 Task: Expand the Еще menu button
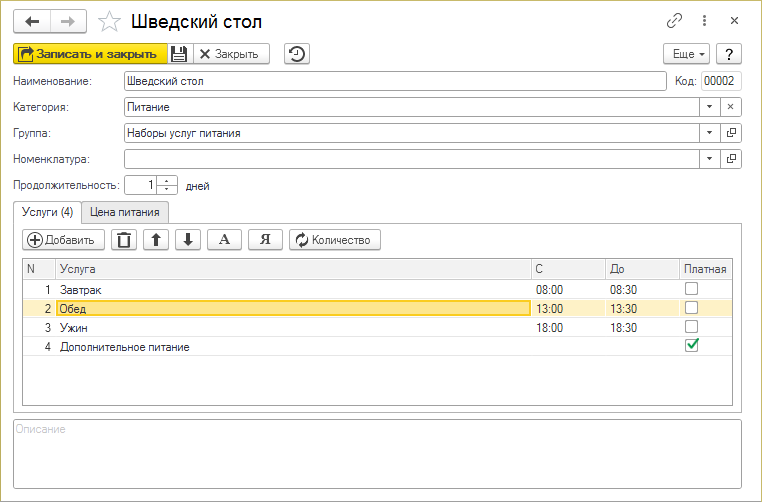tap(686, 54)
